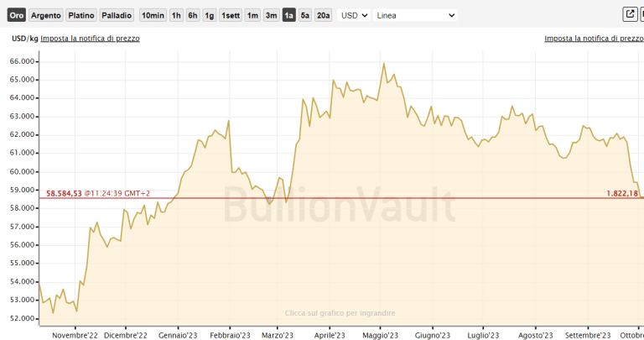Expand the Linea chart type dropdown
This screenshot has width=644, height=340.
click(415, 15)
